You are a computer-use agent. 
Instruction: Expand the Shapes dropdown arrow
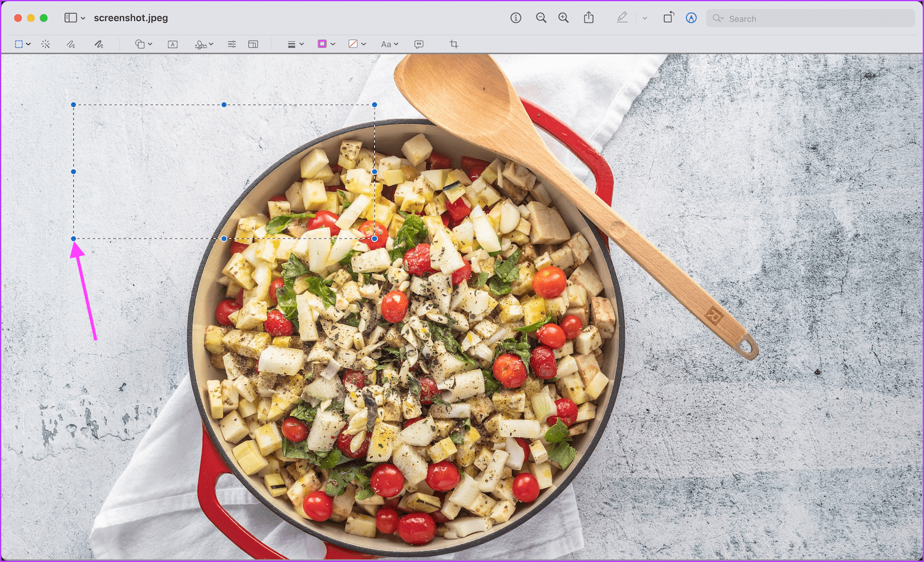click(150, 44)
